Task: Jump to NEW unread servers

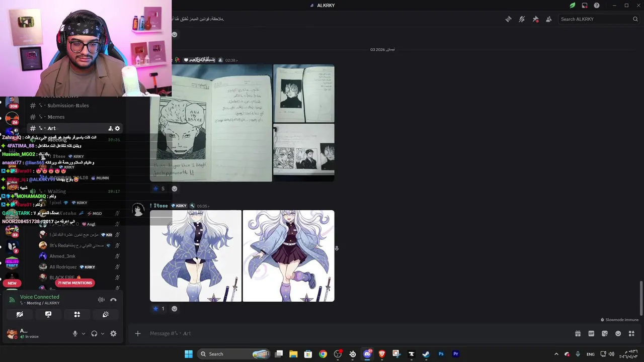Action: (x=12, y=283)
